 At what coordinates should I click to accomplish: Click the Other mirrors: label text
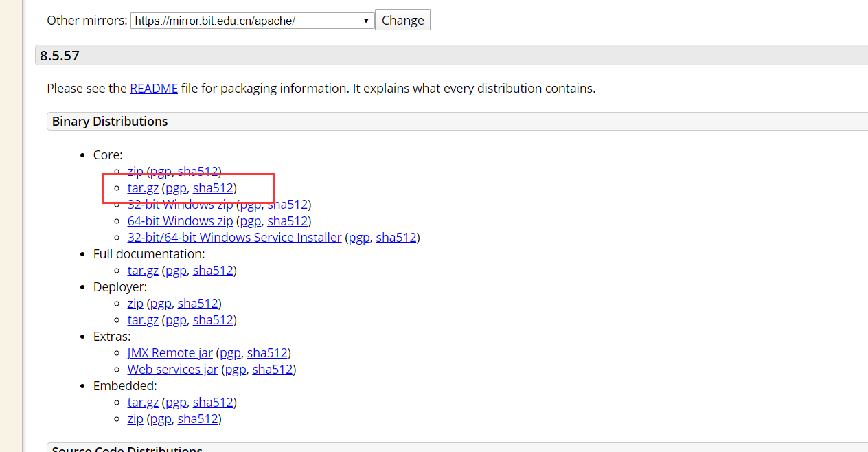(87, 21)
